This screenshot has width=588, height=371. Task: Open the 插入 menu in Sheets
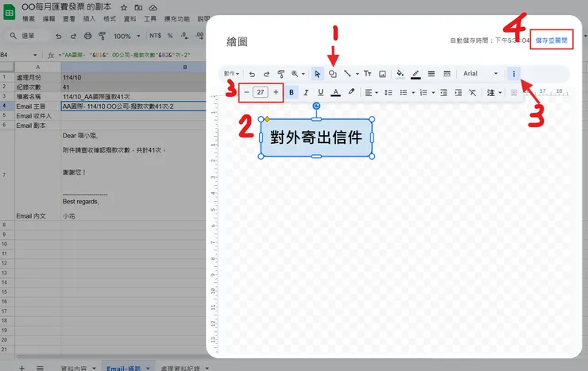pyautogui.click(x=89, y=19)
